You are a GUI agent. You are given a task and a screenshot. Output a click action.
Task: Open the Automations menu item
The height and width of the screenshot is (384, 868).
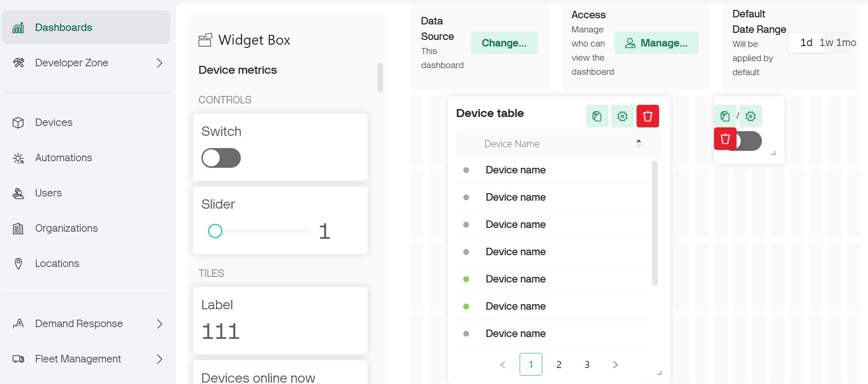tap(86, 158)
